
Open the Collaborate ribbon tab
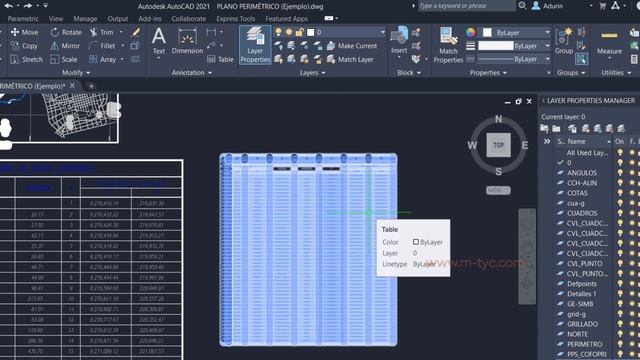189,18
